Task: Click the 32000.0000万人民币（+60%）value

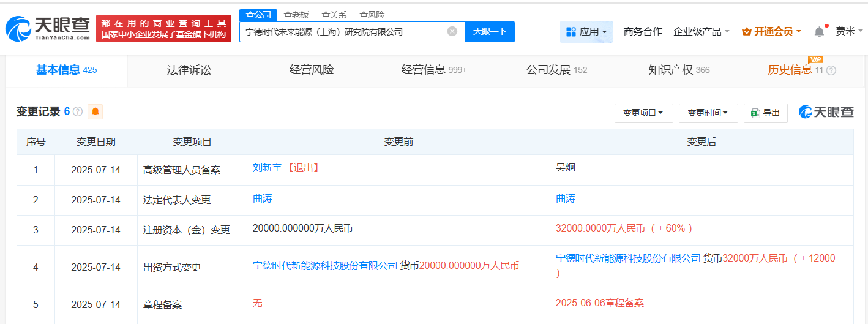Action: (x=625, y=228)
